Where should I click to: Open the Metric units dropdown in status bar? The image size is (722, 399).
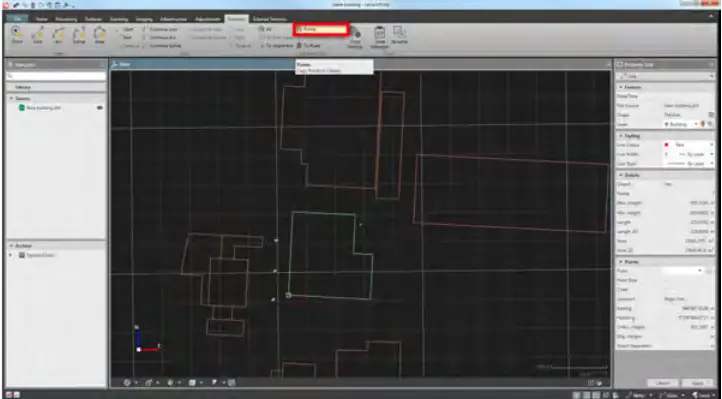click(640, 395)
